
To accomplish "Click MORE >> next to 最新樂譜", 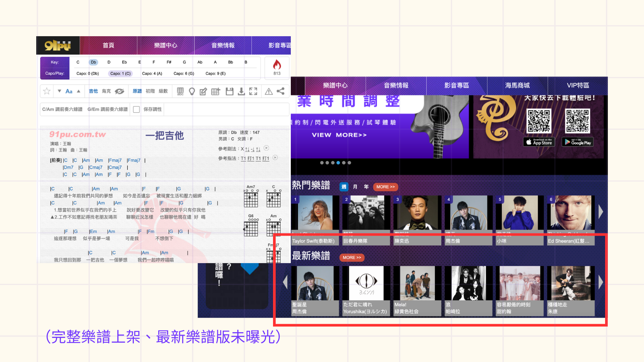I will (352, 257).
